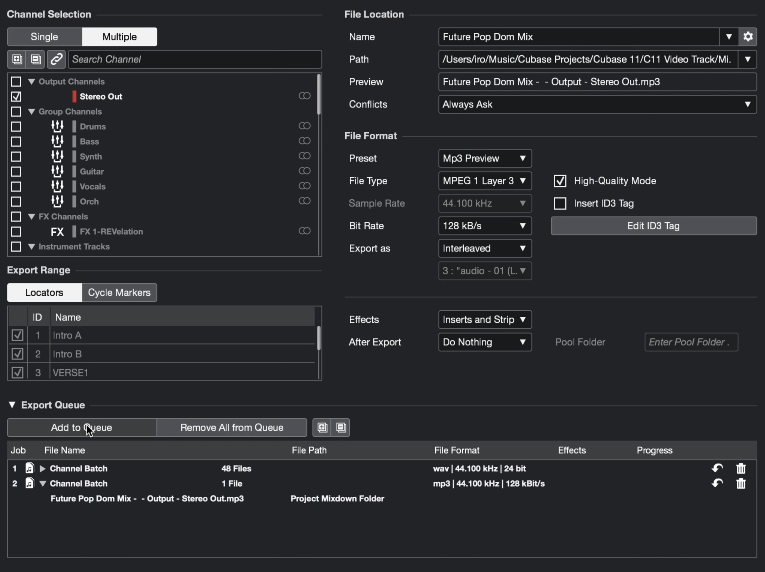Screen dimensions: 765x572
Task: Click the mixer icon next to Vocals
Action: click(x=57, y=186)
